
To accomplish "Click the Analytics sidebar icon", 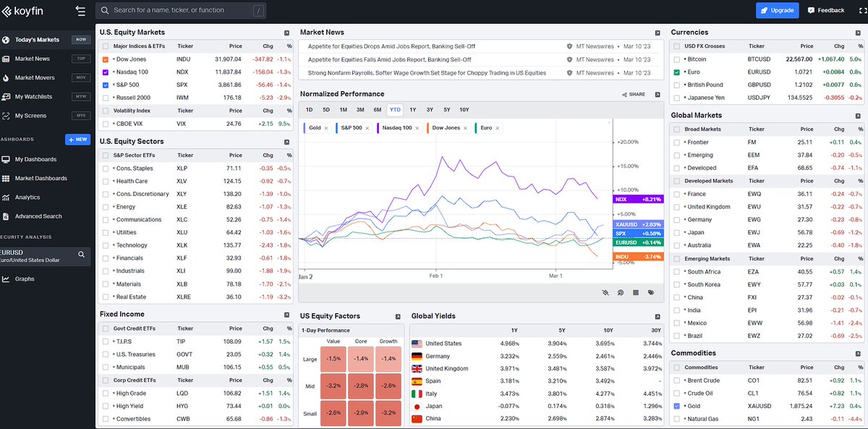I will tap(6, 197).
